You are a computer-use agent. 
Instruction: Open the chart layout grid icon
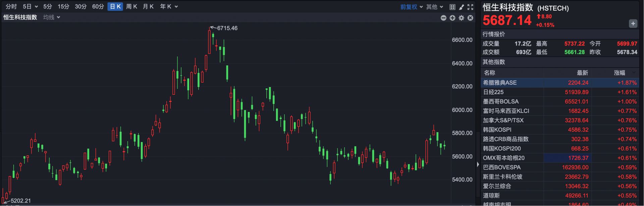[452, 7]
